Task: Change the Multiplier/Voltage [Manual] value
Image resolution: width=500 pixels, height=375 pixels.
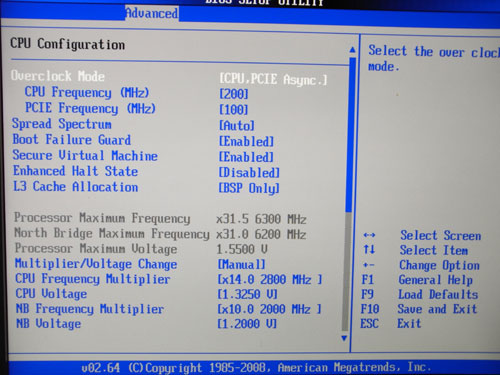Action: pos(242,265)
